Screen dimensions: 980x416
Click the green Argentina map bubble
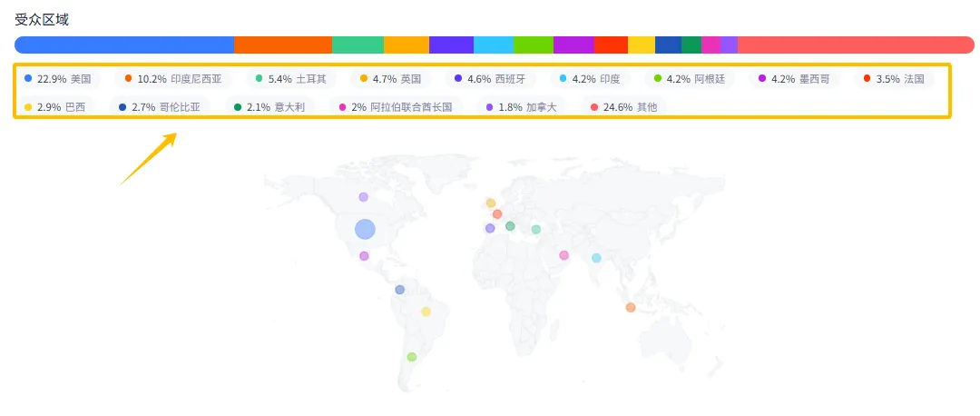point(412,357)
